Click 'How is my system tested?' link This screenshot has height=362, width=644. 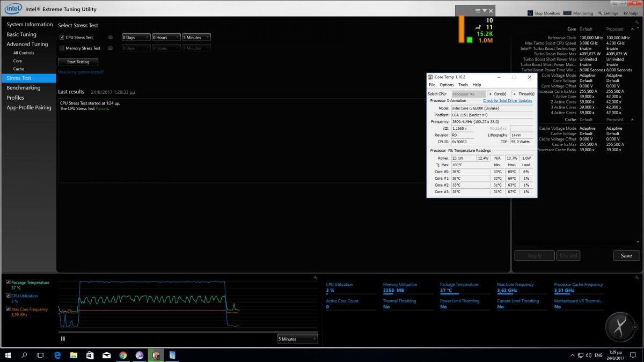[81, 72]
